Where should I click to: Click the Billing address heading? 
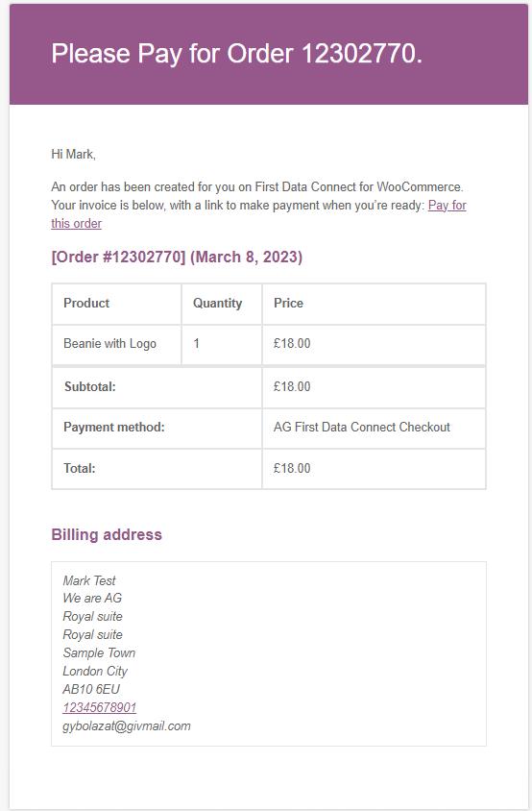coord(107,535)
